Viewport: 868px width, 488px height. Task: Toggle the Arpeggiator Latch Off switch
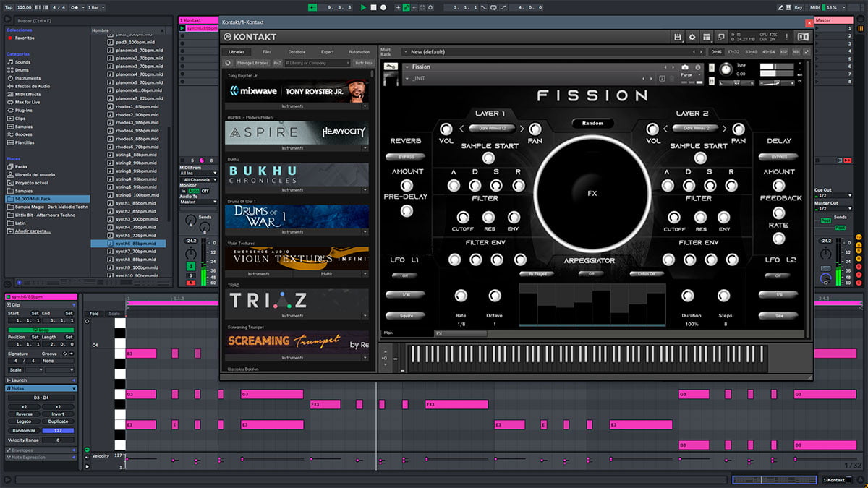(x=647, y=274)
